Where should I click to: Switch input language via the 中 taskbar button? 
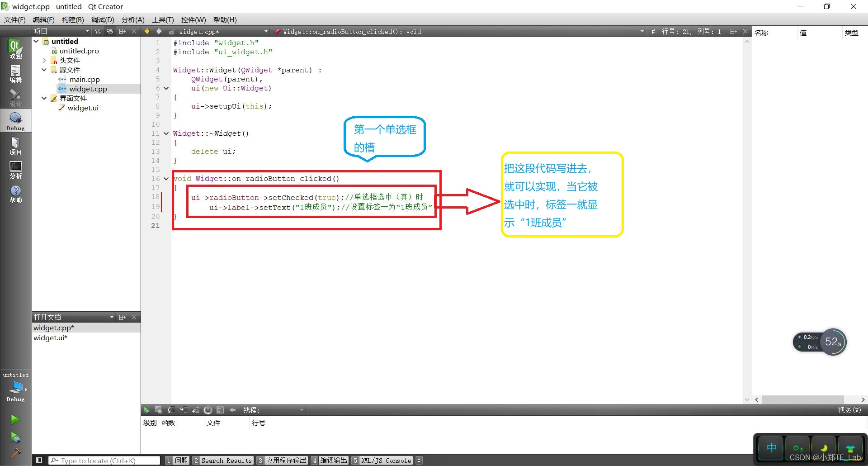click(x=771, y=448)
